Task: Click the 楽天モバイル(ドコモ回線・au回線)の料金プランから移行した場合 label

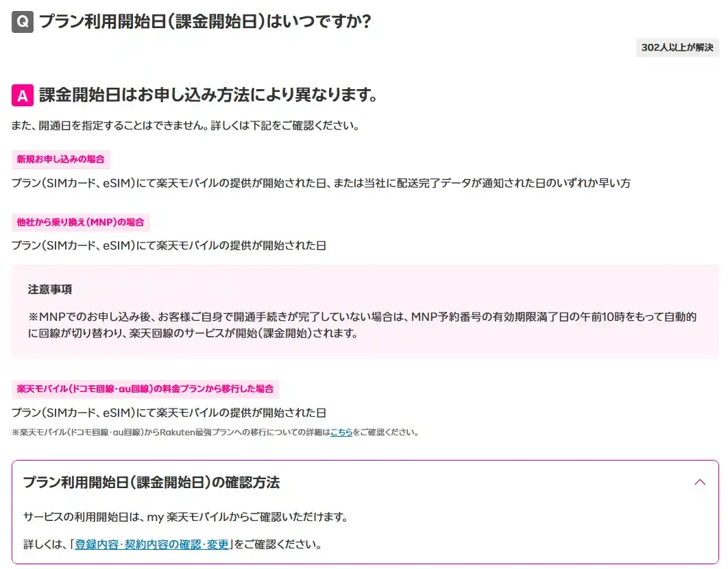Action: tap(145, 389)
